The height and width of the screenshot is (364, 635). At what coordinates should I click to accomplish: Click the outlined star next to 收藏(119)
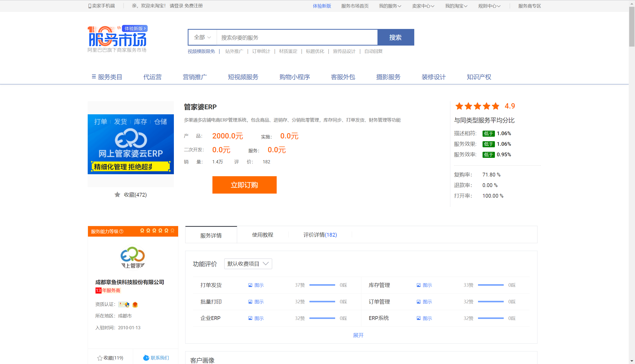coord(100,358)
